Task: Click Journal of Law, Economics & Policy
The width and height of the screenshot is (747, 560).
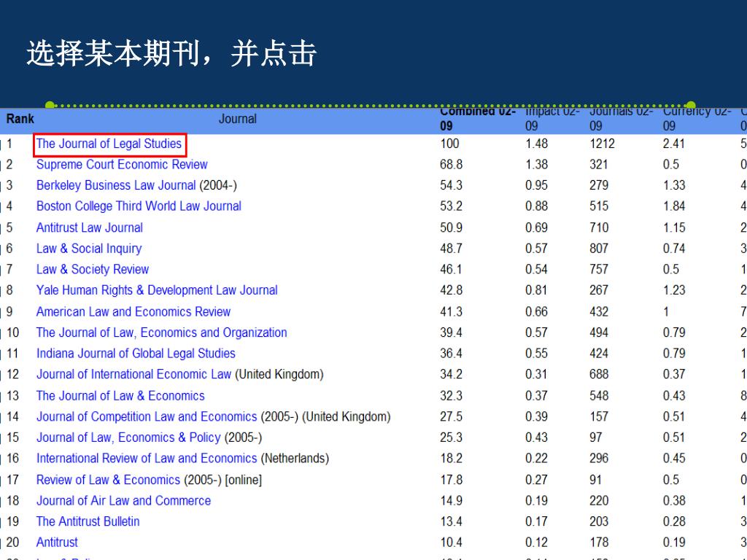Action: pyautogui.click(x=128, y=438)
